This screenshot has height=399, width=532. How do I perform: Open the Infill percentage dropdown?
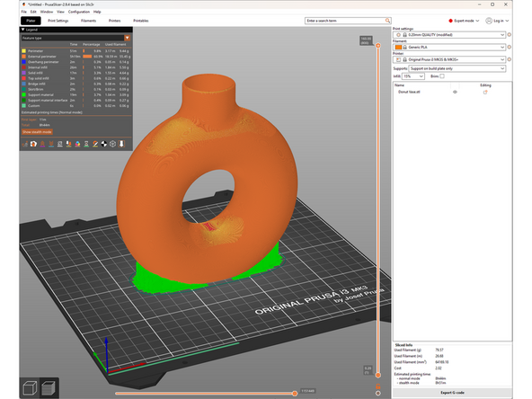pos(413,76)
